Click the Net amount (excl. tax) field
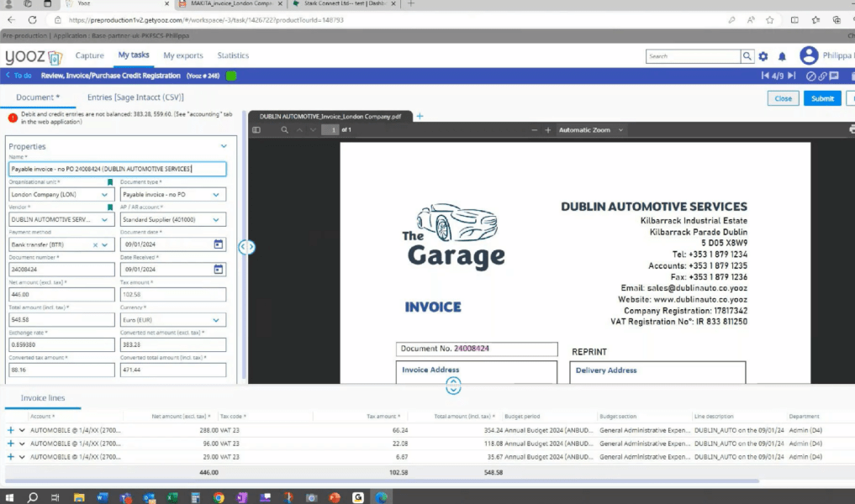This screenshot has height=504, width=855. (x=61, y=294)
